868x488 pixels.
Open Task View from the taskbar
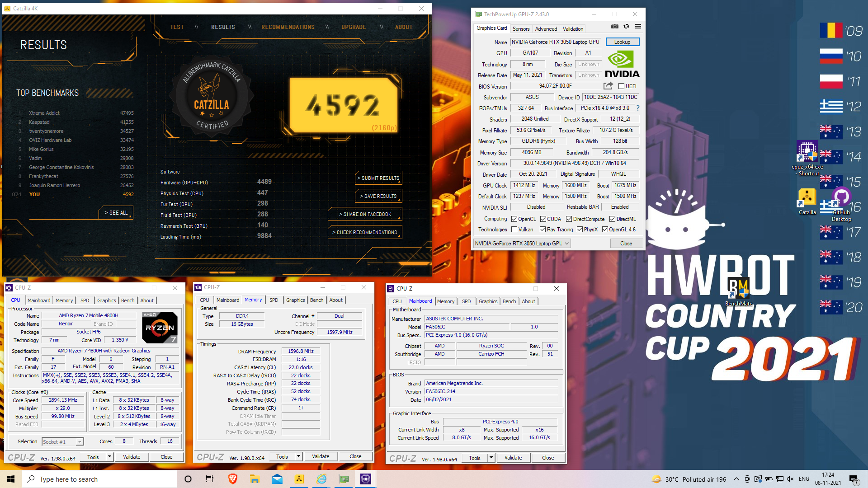210,479
